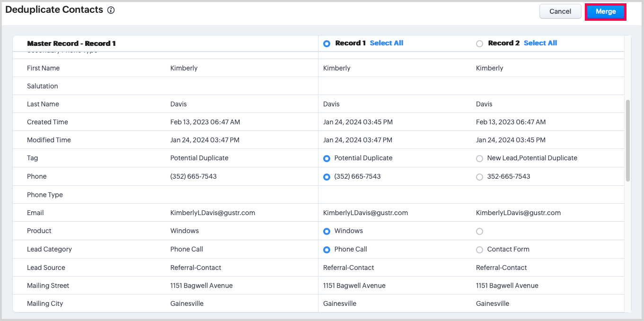Image resolution: width=644 pixels, height=321 pixels.
Task: Click the info icon beside Deduplicate Contacts
Action: coord(111,10)
